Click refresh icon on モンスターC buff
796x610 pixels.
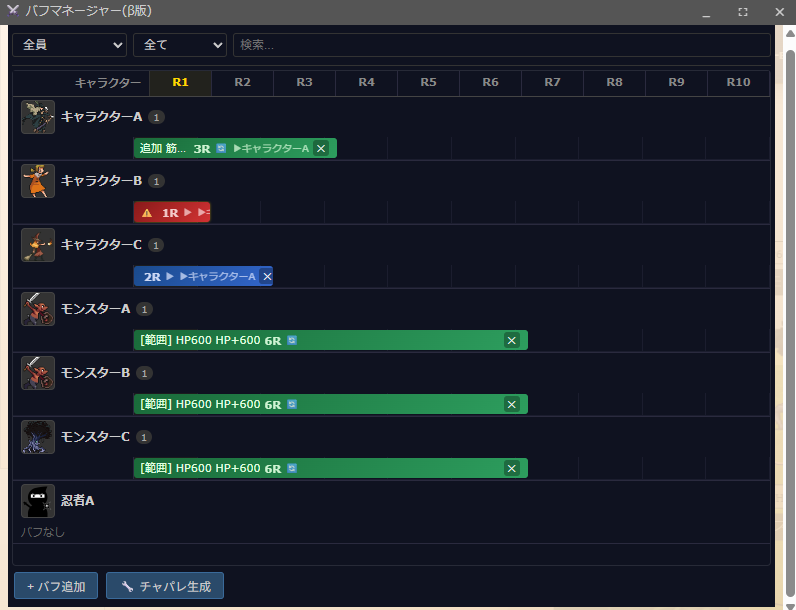tap(292, 468)
